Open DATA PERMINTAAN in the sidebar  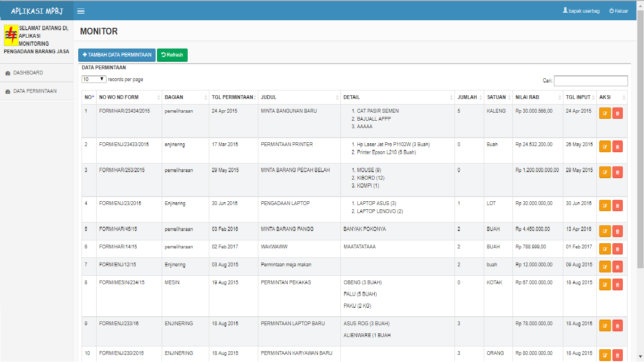(34, 91)
